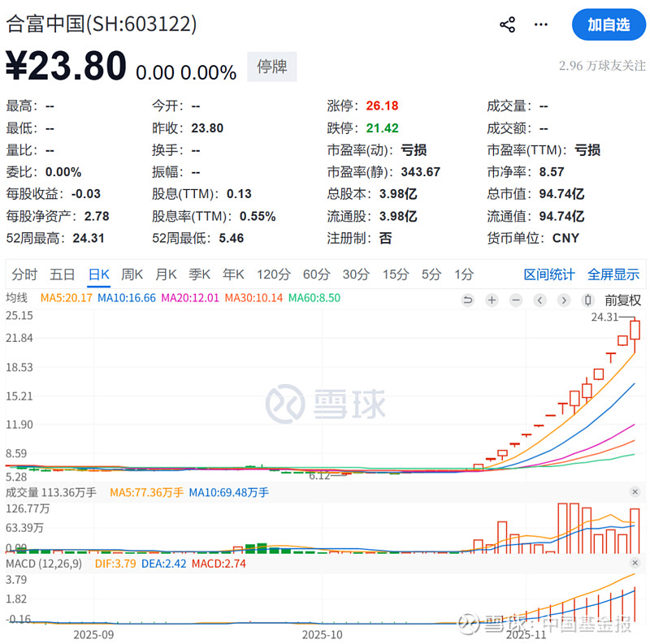Screen dimensions: 650x644
Task: Hide the volume sub-chart panel
Action: 636,491
